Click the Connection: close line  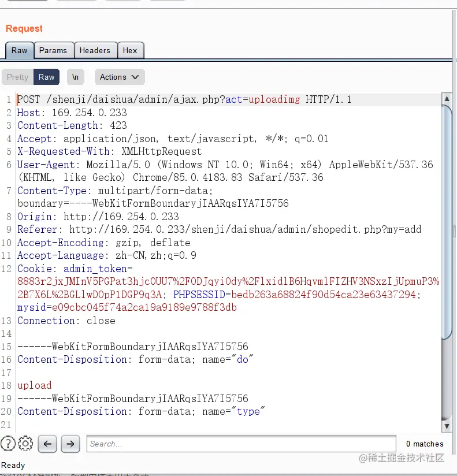66,321
